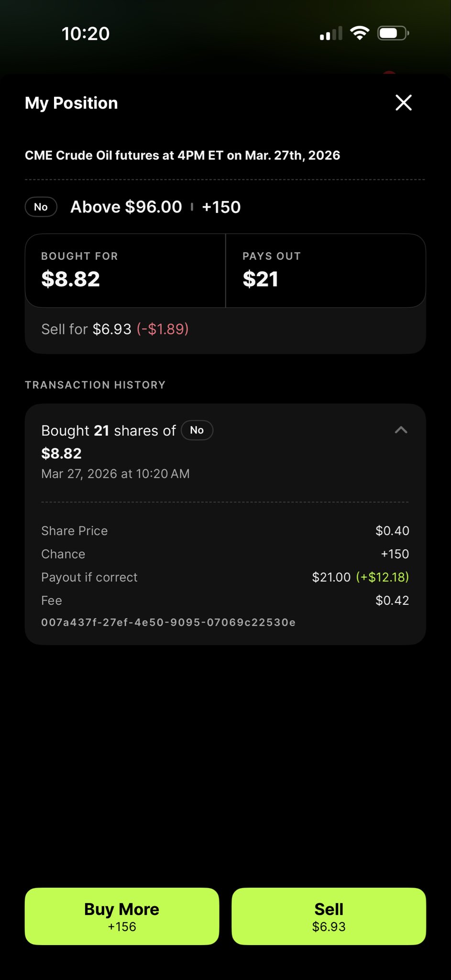Tap the Bought 21 shares header
Screen dimensions: 451x980
pos(109,431)
